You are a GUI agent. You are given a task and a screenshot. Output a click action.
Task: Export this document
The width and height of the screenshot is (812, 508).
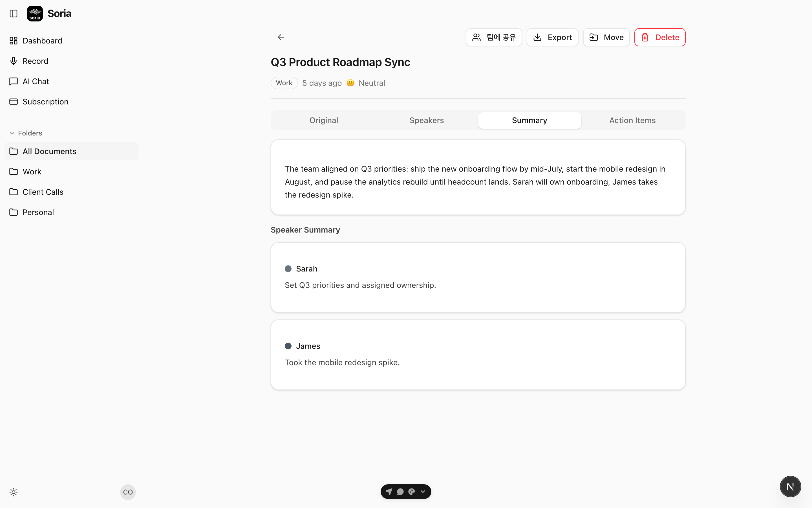[x=552, y=37]
